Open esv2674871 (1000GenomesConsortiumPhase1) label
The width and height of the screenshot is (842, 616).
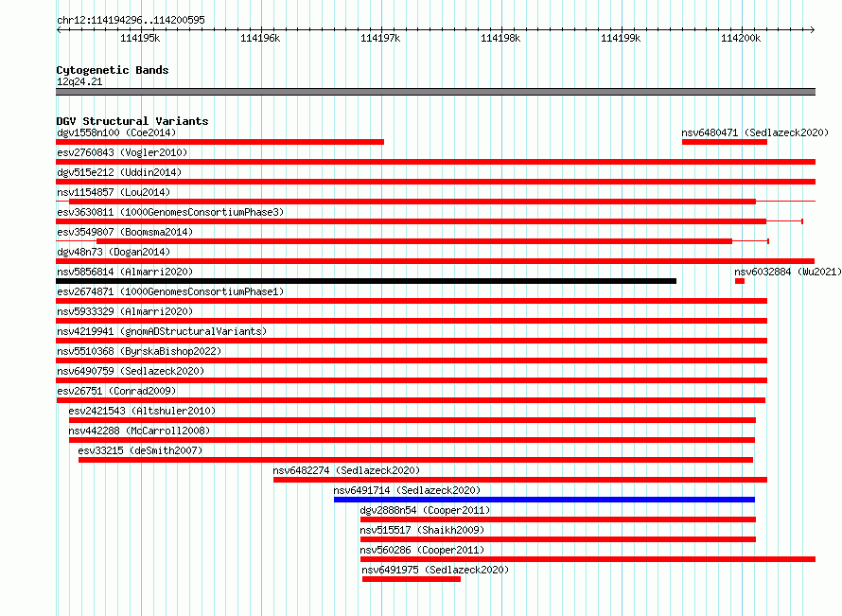coord(170,291)
